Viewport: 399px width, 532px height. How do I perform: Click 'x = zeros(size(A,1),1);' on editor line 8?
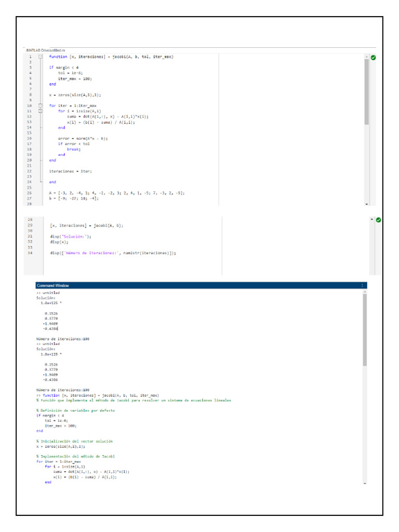pos(75,95)
